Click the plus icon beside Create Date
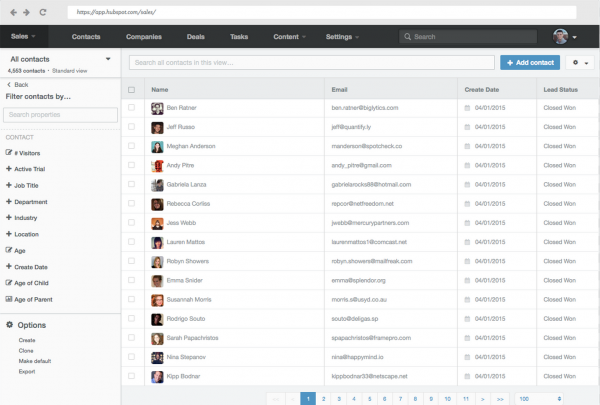The width and height of the screenshot is (600, 405). [x=9, y=266]
